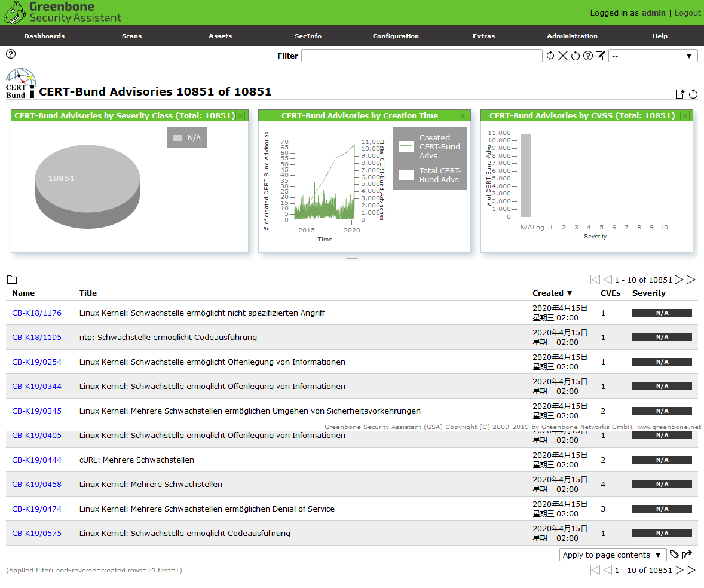704x588 pixels.
Task: Open the Apply to page contents dropdown
Action: (x=613, y=555)
